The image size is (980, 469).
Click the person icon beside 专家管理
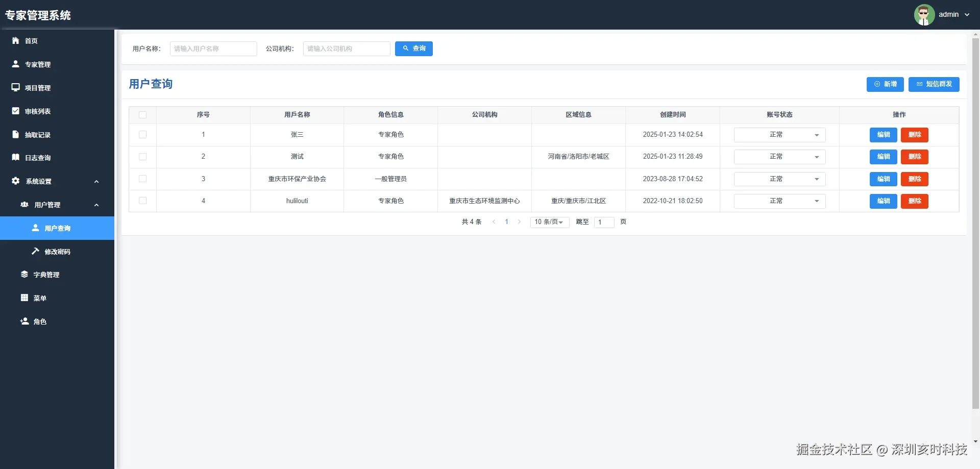point(15,64)
